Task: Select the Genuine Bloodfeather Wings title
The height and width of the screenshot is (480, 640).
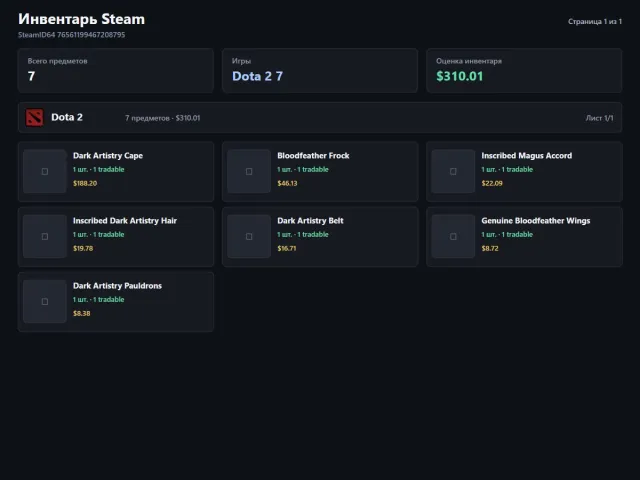Action: [x=536, y=221]
